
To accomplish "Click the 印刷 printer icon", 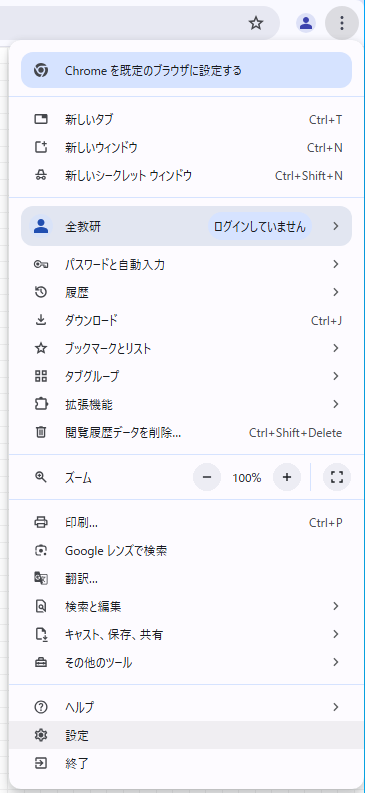I will pyautogui.click(x=40, y=522).
